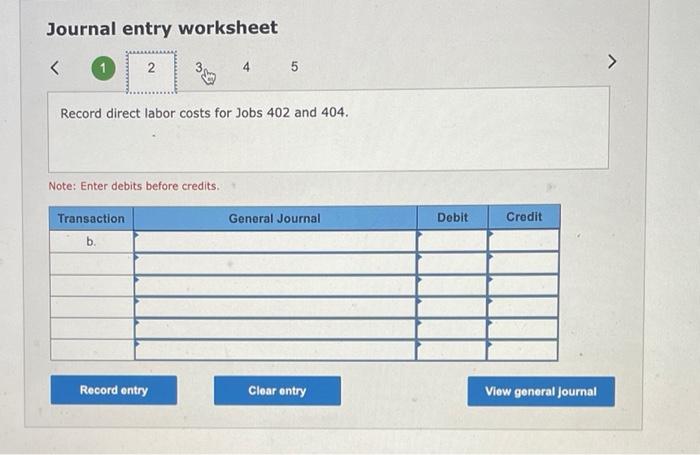This screenshot has height=455, width=700.
Task: Click Credit field in second row
Action: click(523, 263)
